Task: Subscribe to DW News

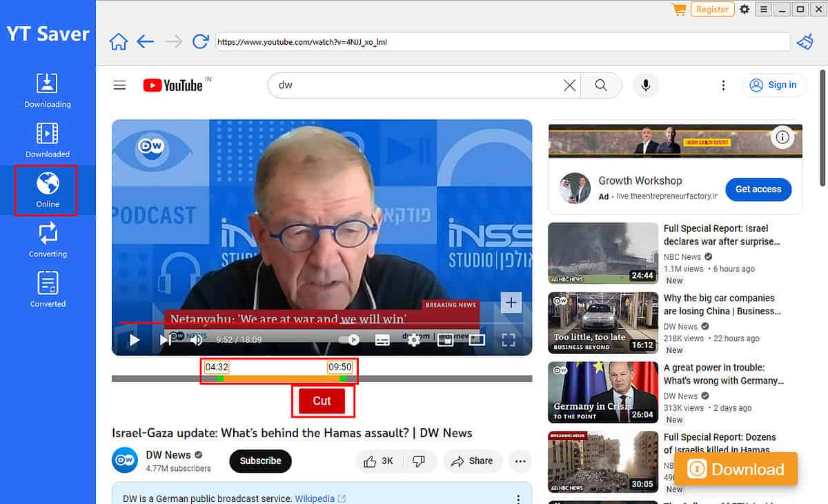Action: click(x=260, y=461)
